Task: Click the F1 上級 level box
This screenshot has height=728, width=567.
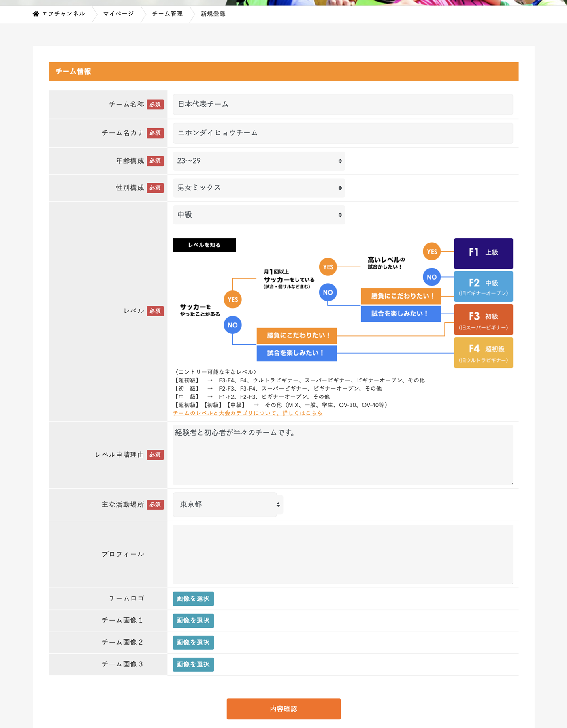Action: 483,253
